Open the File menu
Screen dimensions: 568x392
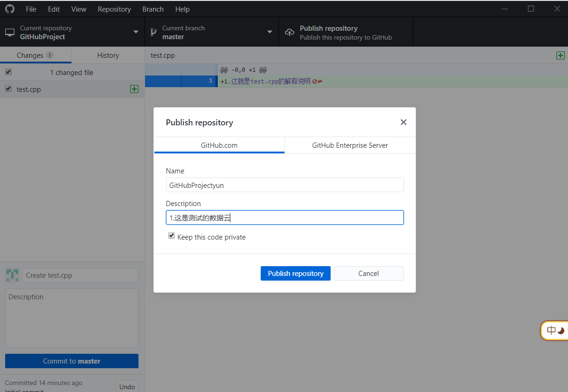(31, 9)
